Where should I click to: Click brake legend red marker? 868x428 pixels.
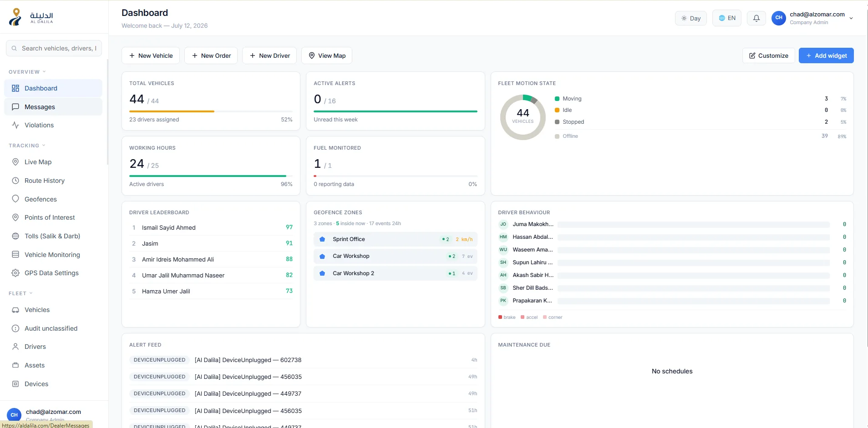tap(500, 317)
